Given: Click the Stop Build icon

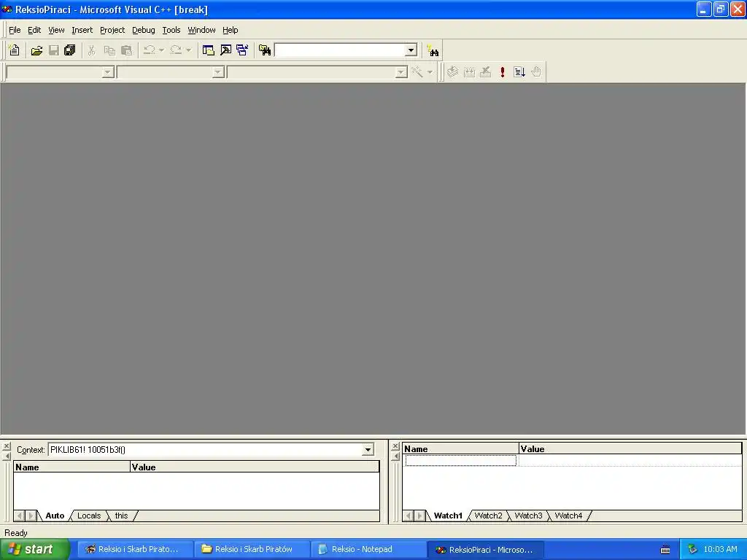Looking at the screenshot, I should 485,72.
